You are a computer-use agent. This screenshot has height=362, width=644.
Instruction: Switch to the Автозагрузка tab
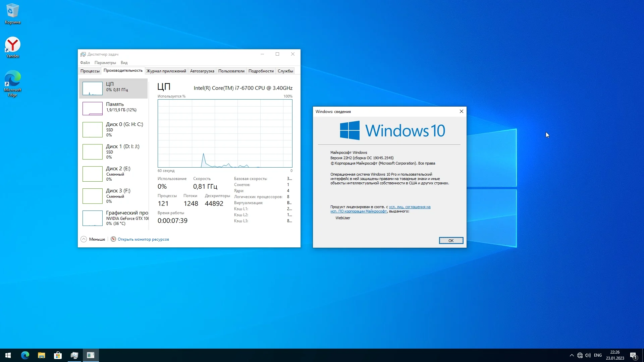[202, 71]
